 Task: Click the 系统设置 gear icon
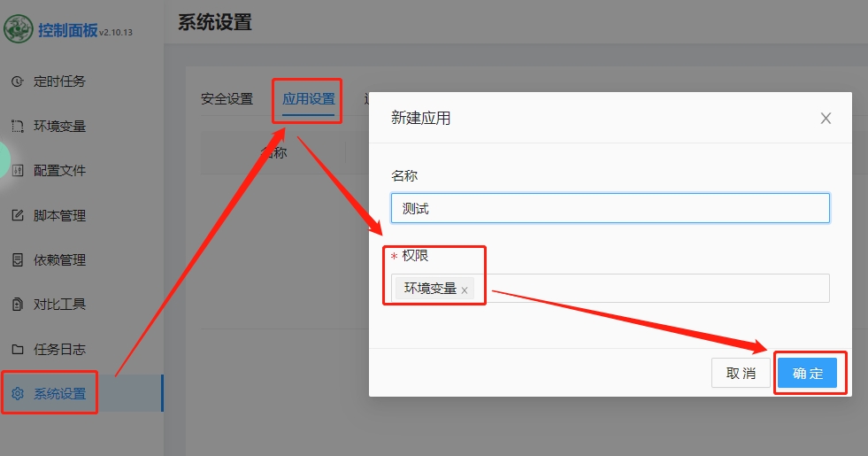tap(17, 394)
